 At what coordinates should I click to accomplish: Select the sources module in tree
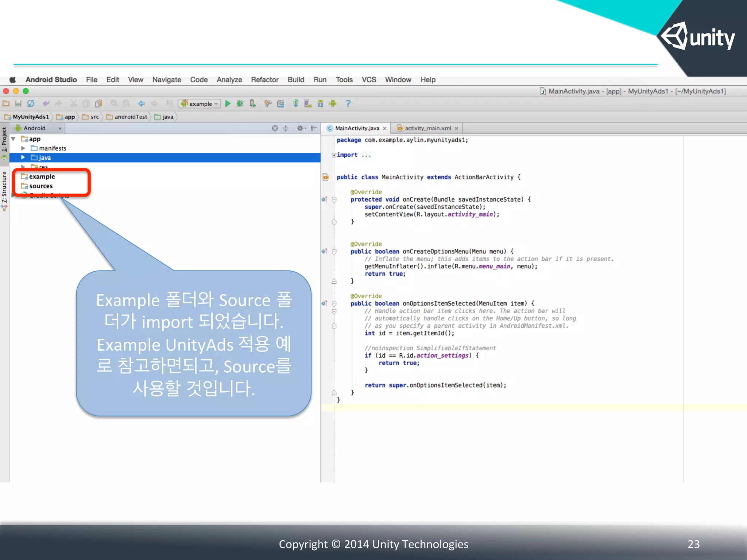pyautogui.click(x=37, y=186)
